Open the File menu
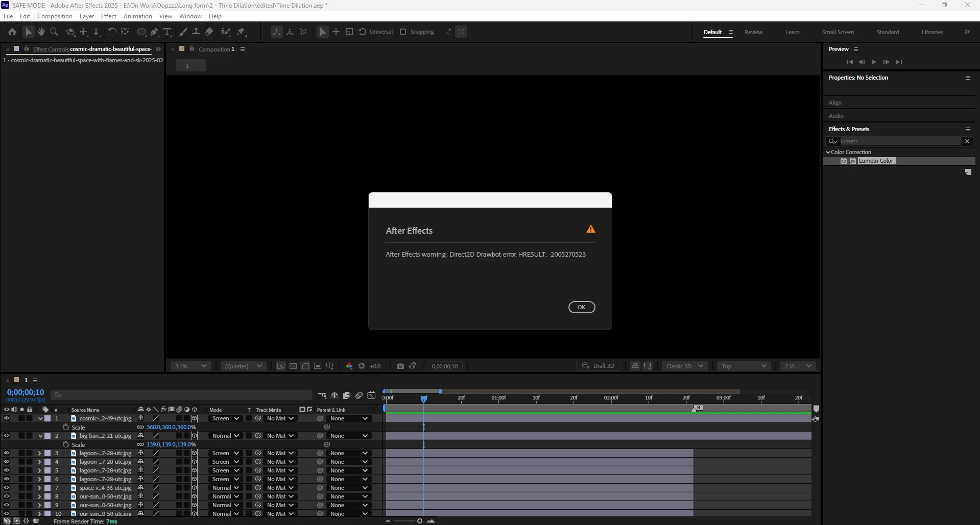This screenshot has width=980, height=525. click(x=8, y=16)
